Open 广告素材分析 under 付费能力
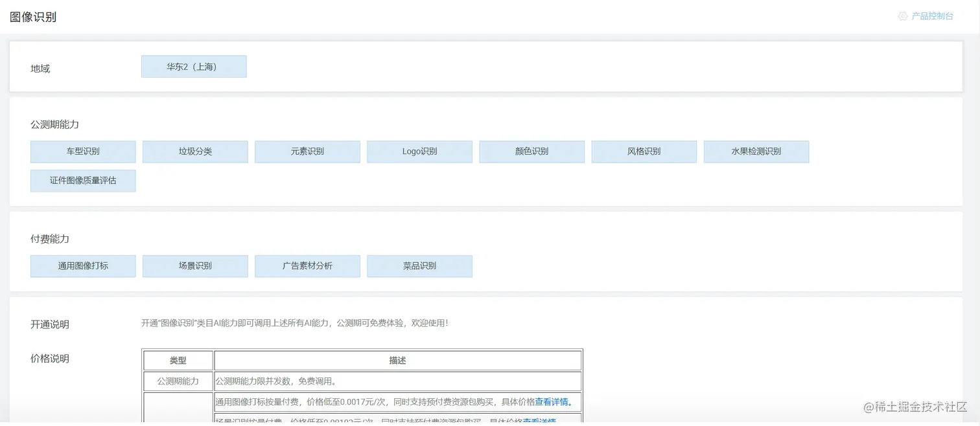 [307, 266]
